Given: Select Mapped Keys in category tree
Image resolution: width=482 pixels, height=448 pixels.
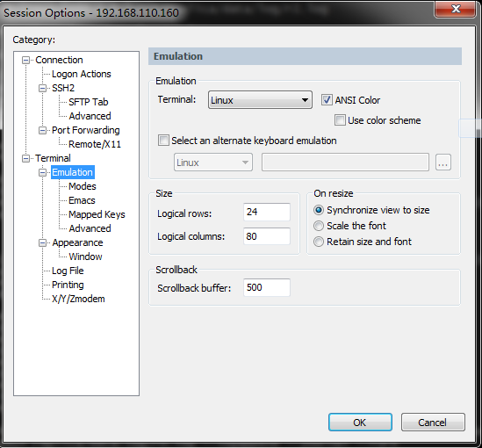Looking at the screenshot, I should coord(97,214).
